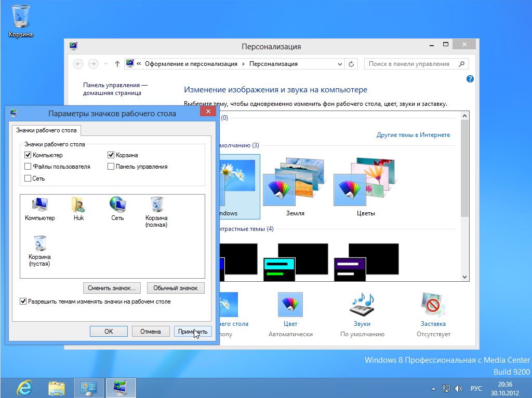The height and width of the screenshot is (398, 532).
Task: Open the recent locations dropdown arrow
Action: point(105,64)
